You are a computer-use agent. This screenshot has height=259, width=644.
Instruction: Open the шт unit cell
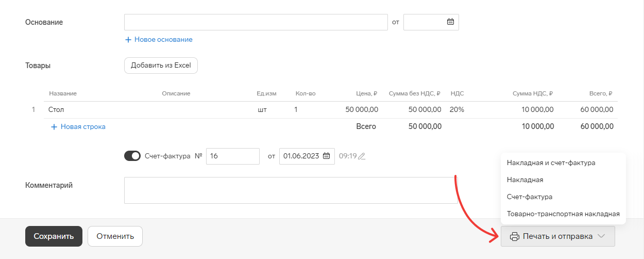click(x=262, y=109)
